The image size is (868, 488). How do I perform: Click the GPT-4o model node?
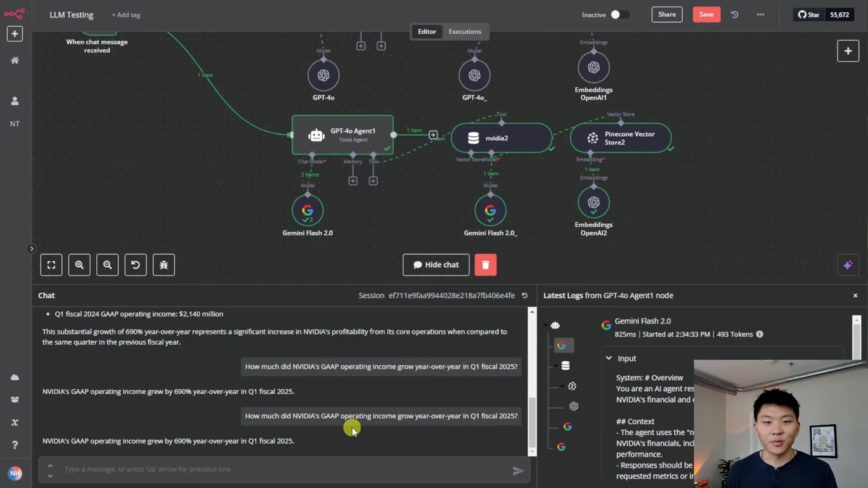[x=324, y=76]
